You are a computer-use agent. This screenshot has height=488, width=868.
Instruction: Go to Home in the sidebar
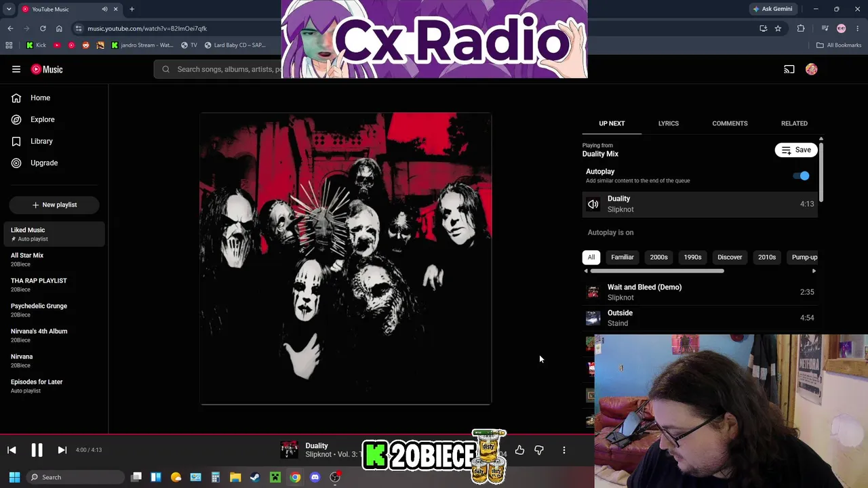tap(54, 98)
